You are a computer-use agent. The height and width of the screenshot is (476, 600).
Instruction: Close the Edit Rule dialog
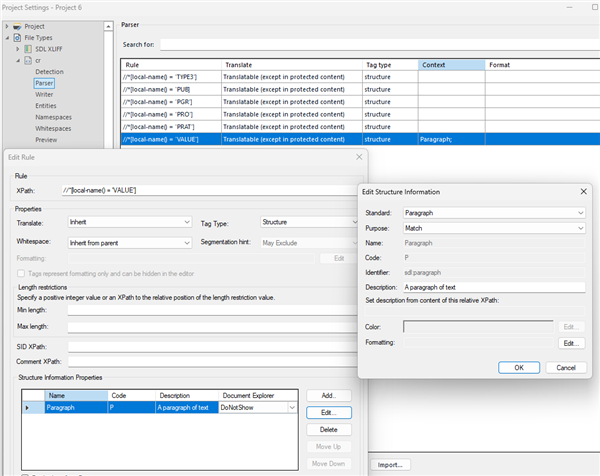pos(359,157)
